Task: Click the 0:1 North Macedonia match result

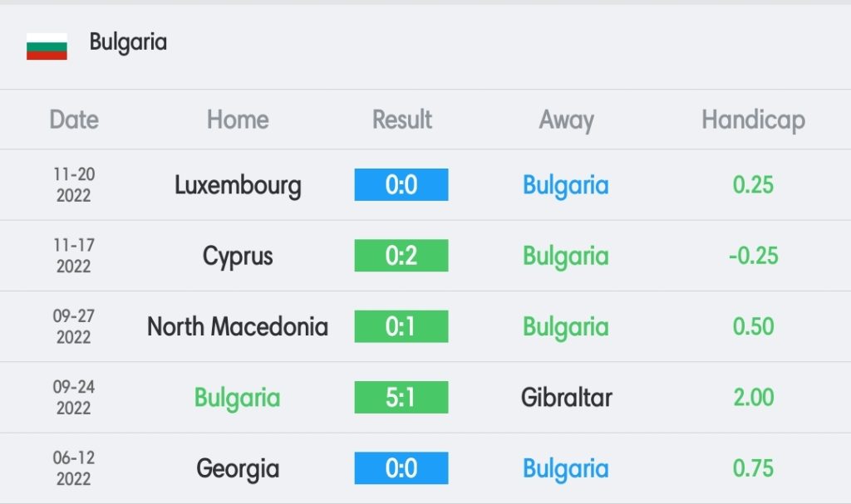Action: [401, 326]
